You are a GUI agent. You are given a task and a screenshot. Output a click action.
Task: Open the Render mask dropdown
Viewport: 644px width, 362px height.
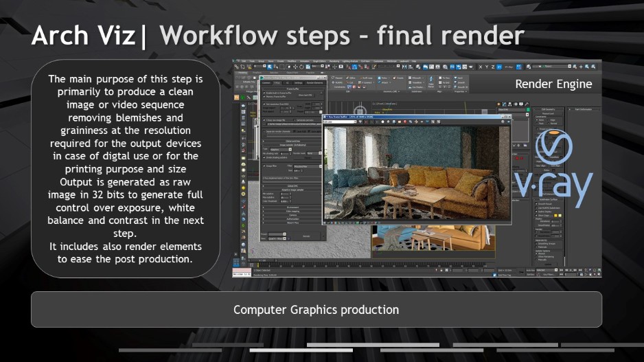coord(314,153)
